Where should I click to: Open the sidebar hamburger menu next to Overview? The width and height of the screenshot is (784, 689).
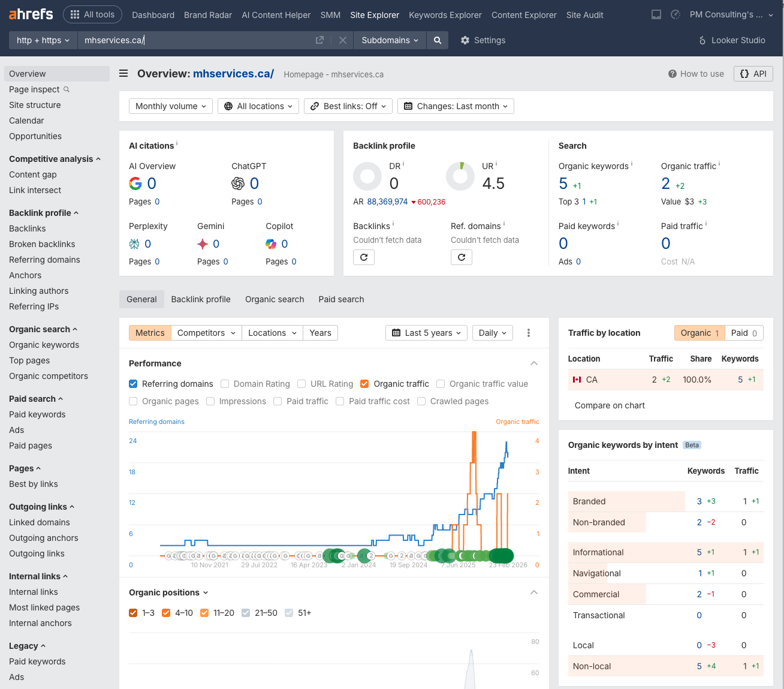pos(123,73)
